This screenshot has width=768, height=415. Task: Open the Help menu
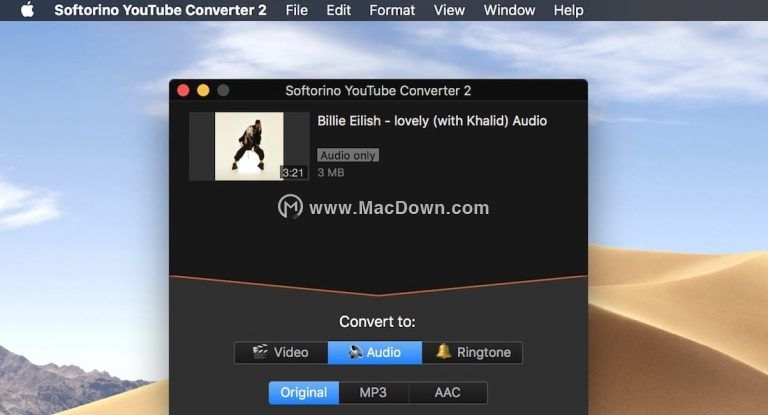(568, 10)
